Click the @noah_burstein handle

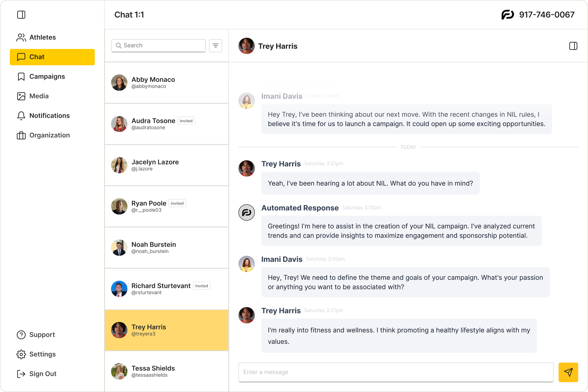[150, 251]
